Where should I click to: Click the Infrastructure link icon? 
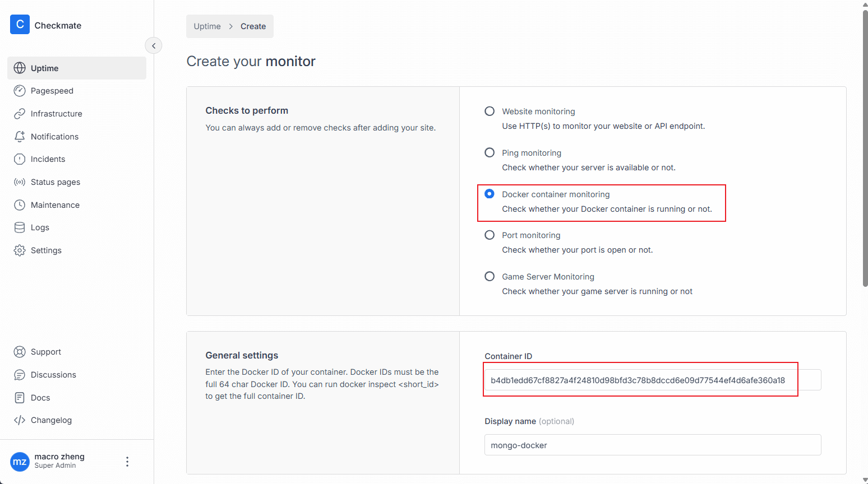tap(20, 114)
